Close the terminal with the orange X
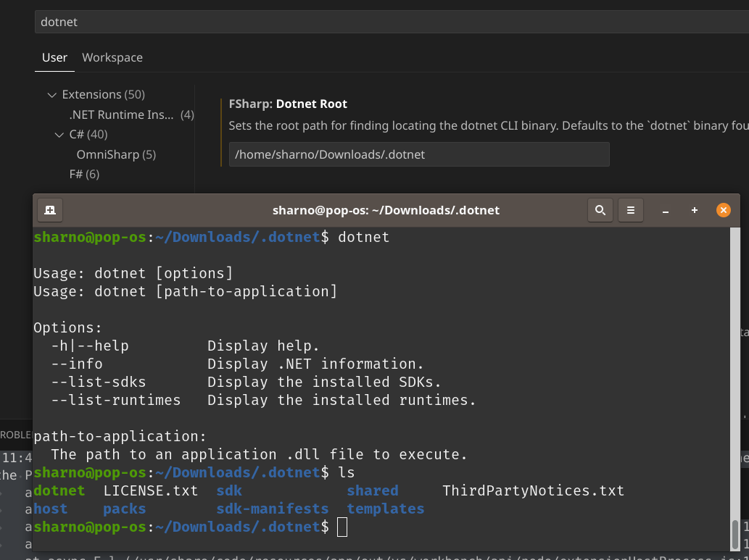Screen dimensions: 749x560 coord(723,210)
